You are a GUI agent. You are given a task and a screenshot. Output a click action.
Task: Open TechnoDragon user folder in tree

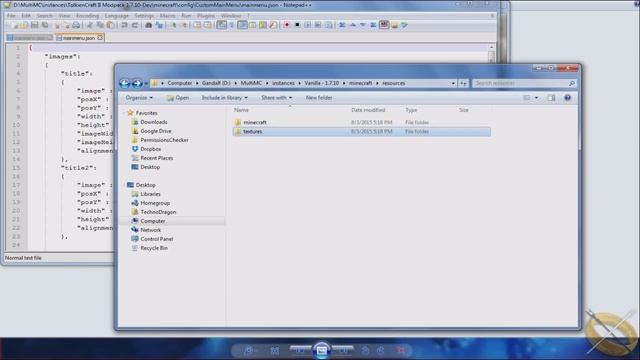pyautogui.click(x=158, y=212)
